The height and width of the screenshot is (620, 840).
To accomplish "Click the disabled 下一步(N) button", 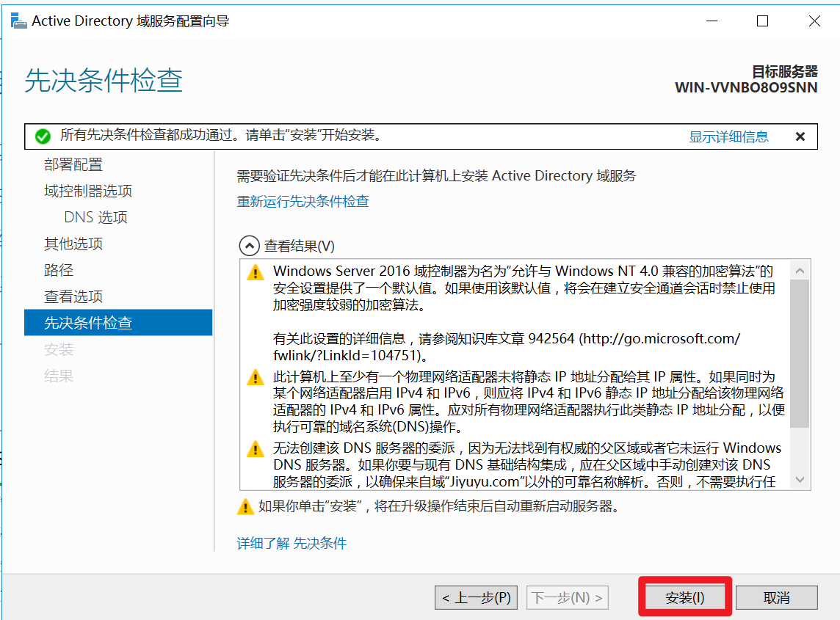I will point(568,597).
